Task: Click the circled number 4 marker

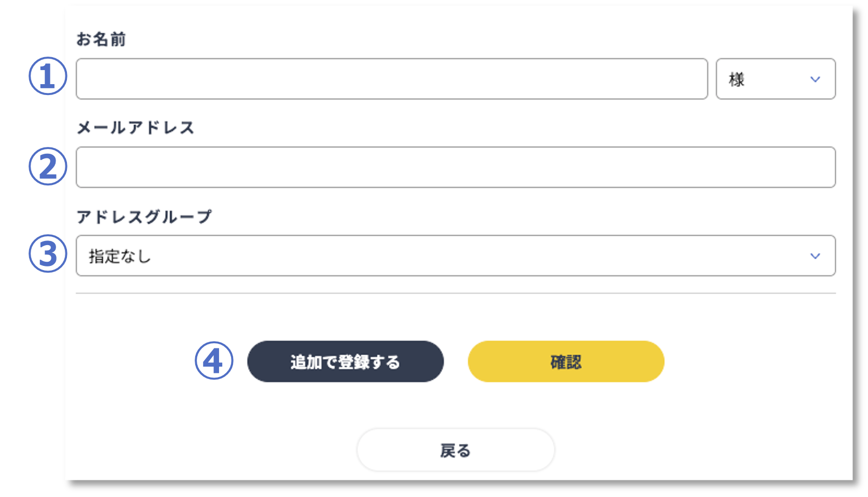Action: pyautogui.click(x=214, y=361)
